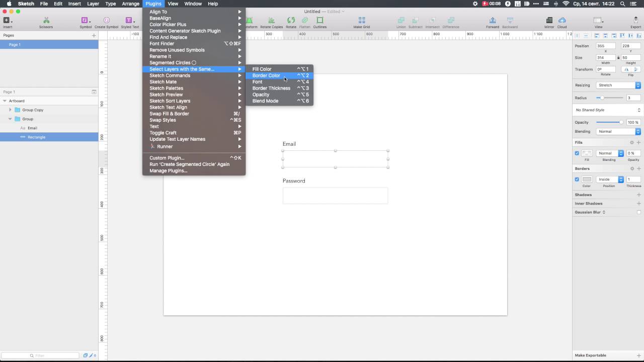Open the Resizing Stretch dropdown
Image resolution: width=644 pixels, height=362 pixels.
618,85
